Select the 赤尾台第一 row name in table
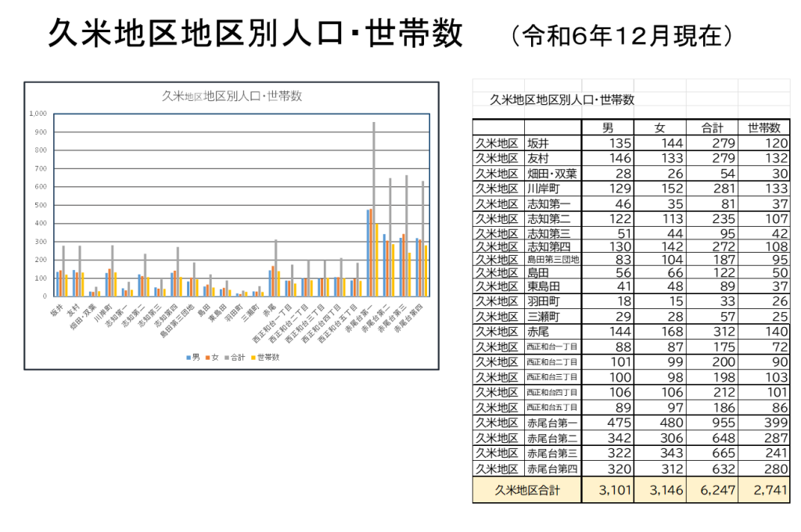Image resolution: width=801 pixels, height=532 pixels. [552, 423]
